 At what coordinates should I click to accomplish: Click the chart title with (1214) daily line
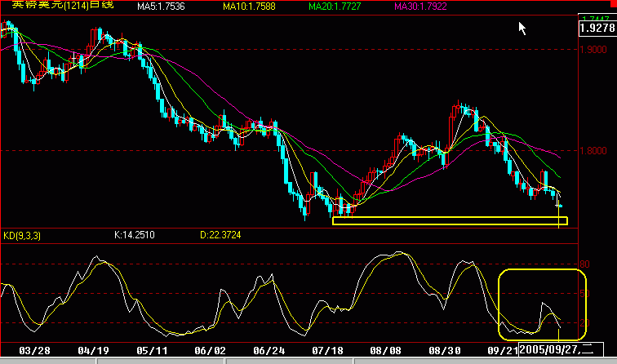[63, 5]
